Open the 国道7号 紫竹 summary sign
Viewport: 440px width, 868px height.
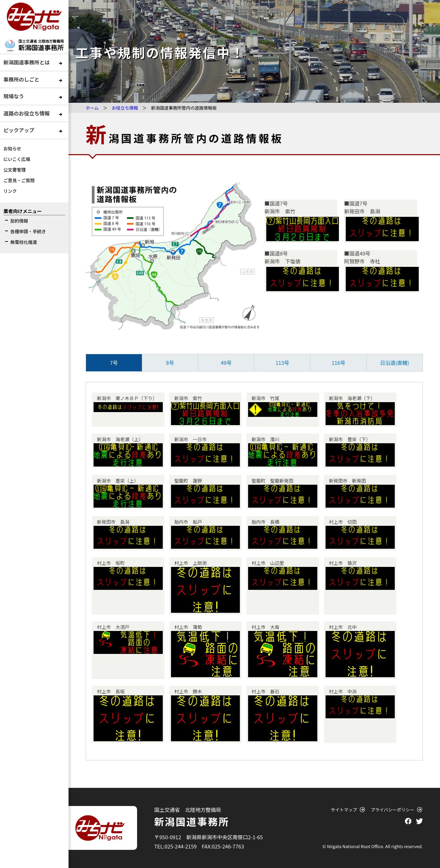[302, 229]
